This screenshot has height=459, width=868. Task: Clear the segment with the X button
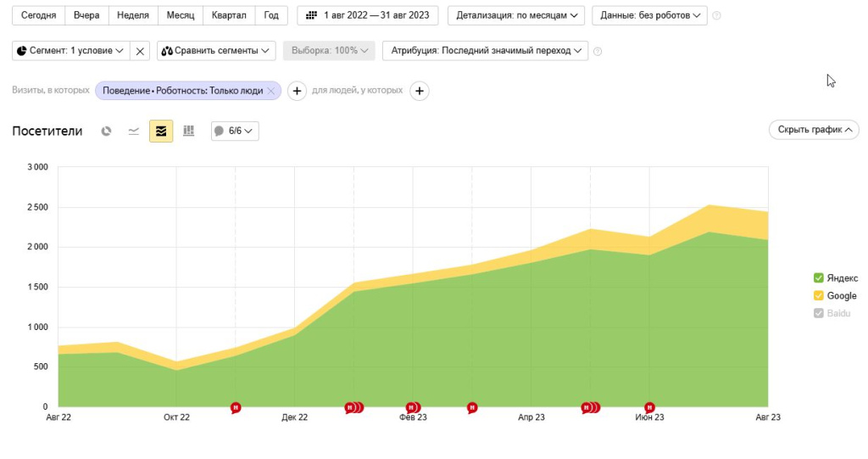(141, 51)
